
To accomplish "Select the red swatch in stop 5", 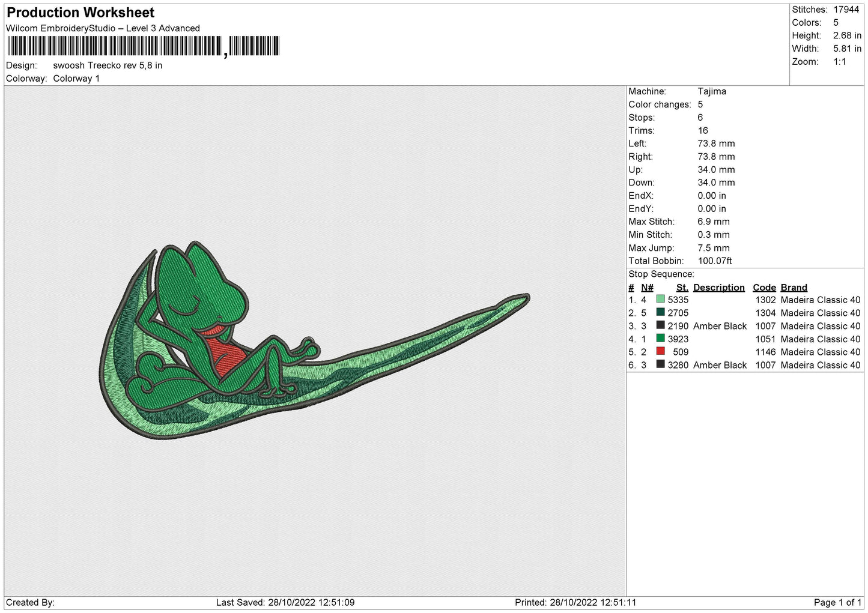I will pyautogui.click(x=660, y=352).
